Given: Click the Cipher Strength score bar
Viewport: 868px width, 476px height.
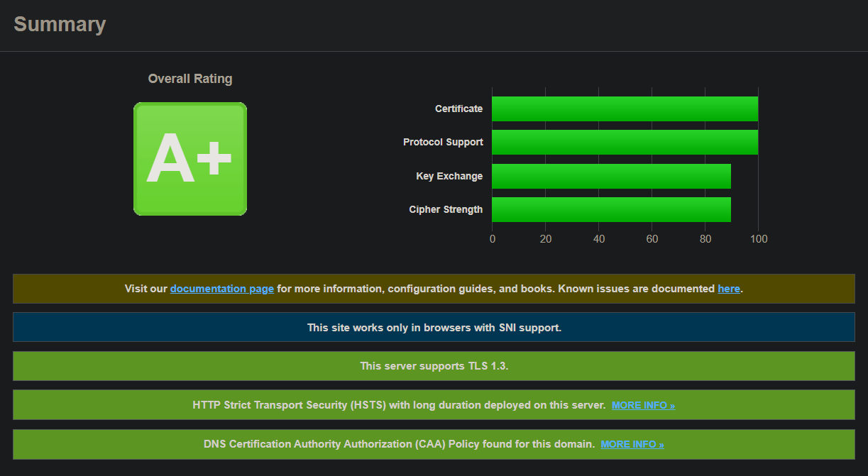Looking at the screenshot, I should click(610, 209).
